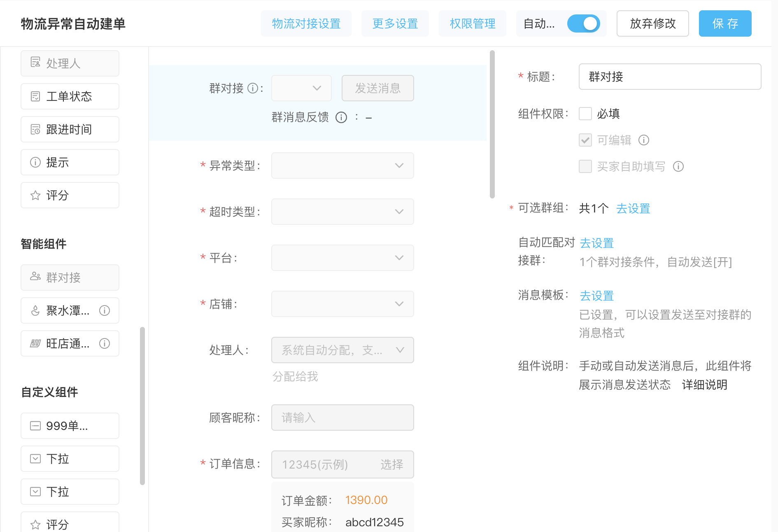Select the 工单状态 component item

pos(70,96)
